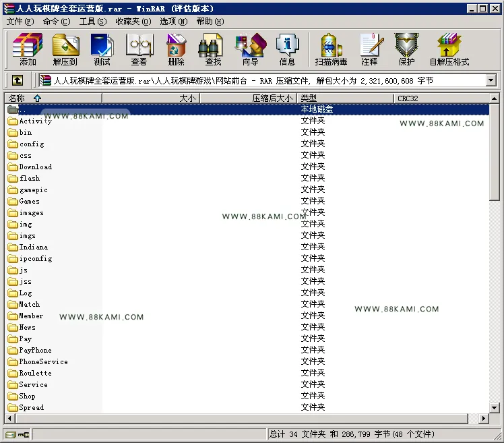Select the jss folder name
The width and height of the screenshot is (504, 443).
[26, 281]
